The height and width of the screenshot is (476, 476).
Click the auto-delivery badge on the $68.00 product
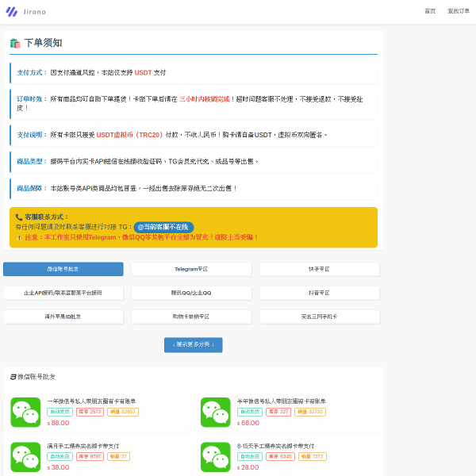pyautogui.click(x=250, y=412)
